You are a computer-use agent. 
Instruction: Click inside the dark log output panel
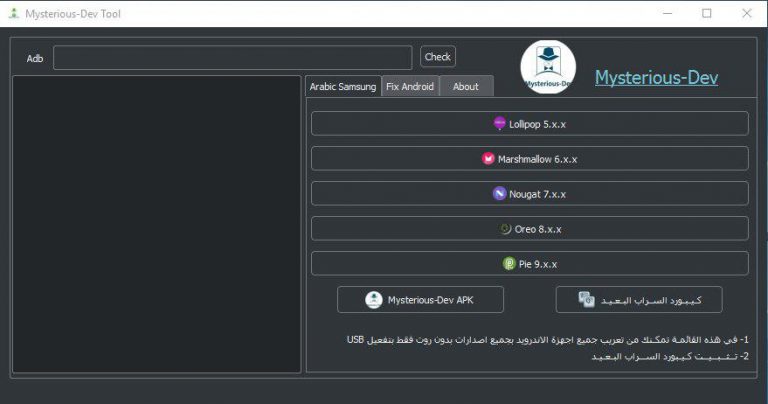point(157,224)
